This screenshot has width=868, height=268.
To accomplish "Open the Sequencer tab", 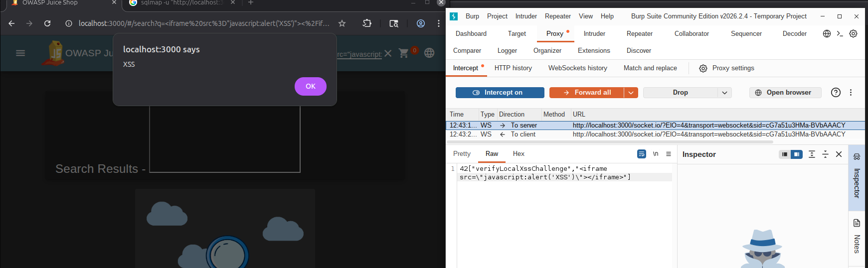I will click(746, 33).
